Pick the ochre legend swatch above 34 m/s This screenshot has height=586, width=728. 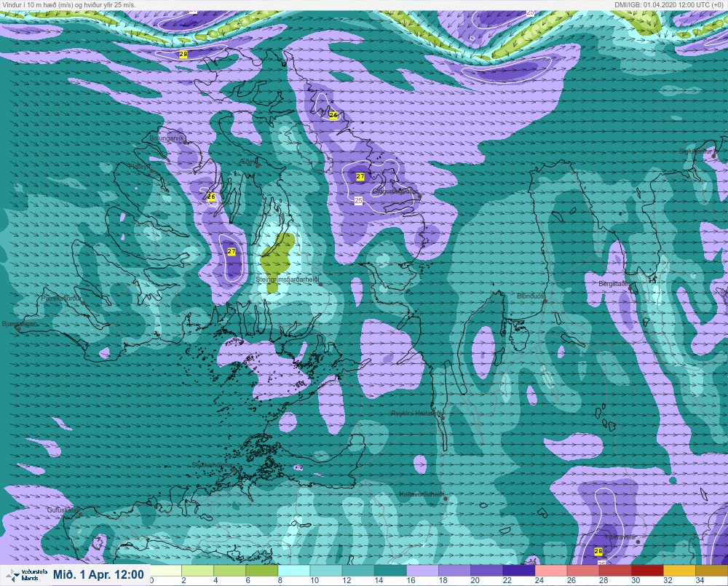[712, 570]
